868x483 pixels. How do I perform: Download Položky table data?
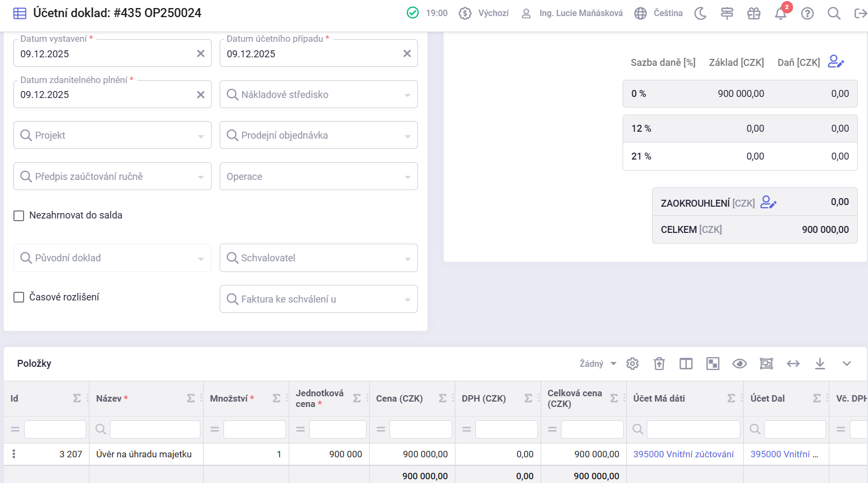(x=820, y=364)
